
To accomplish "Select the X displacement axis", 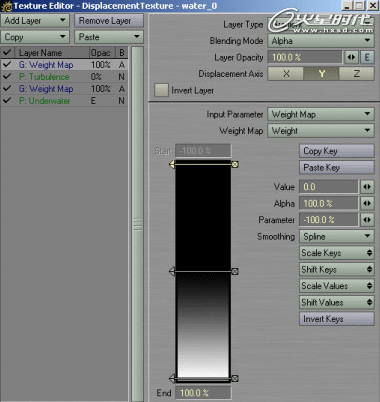I will coord(286,74).
